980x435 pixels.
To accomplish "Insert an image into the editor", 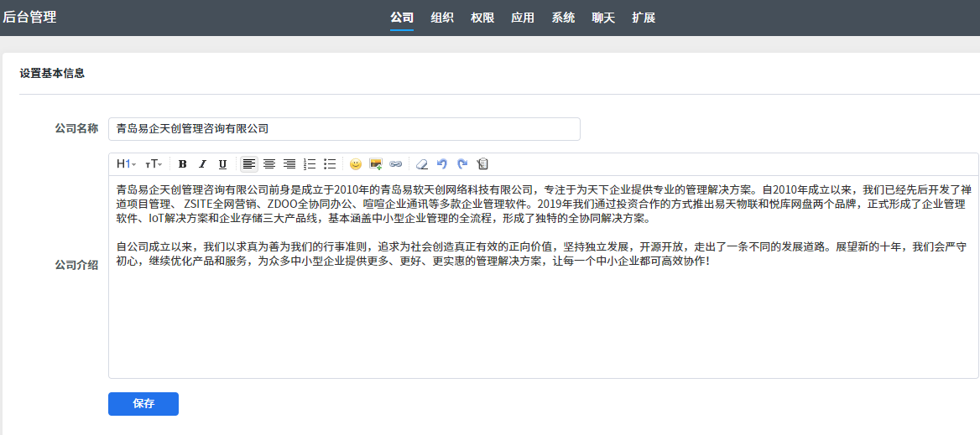I will pyautogui.click(x=376, y=164).
